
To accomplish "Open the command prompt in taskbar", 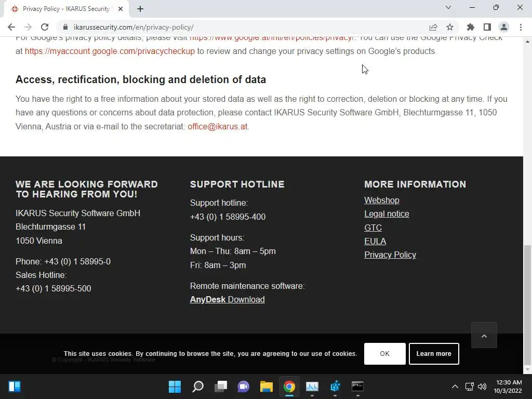I will [357, 387].
